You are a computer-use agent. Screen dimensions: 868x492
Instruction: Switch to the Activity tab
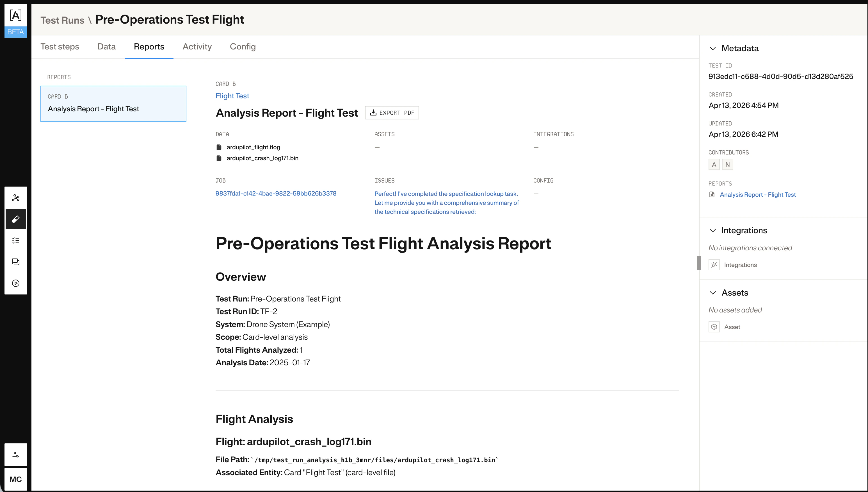197,47
